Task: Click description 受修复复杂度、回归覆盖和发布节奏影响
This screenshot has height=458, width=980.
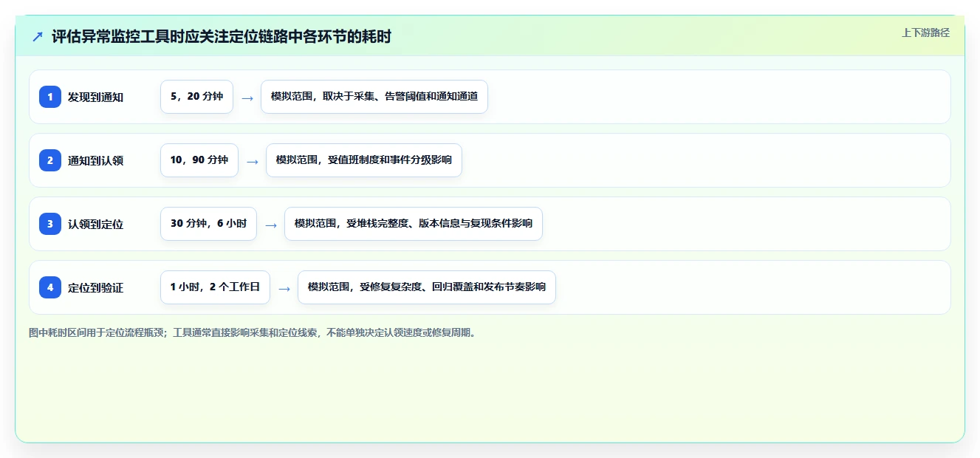Action: pyautogui.click(x=453, y=287)
